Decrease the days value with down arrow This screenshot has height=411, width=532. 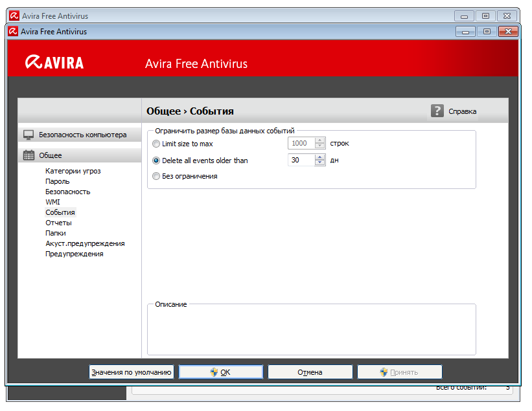[319, 162]
